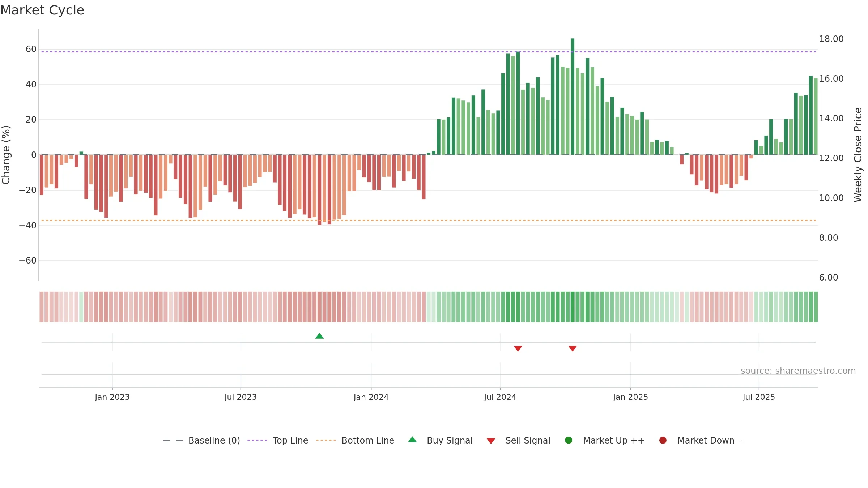Click the green Buy Signal triangle icon in the legend
The height and width of the screenshot is (488, 868).
pos(412,440)
